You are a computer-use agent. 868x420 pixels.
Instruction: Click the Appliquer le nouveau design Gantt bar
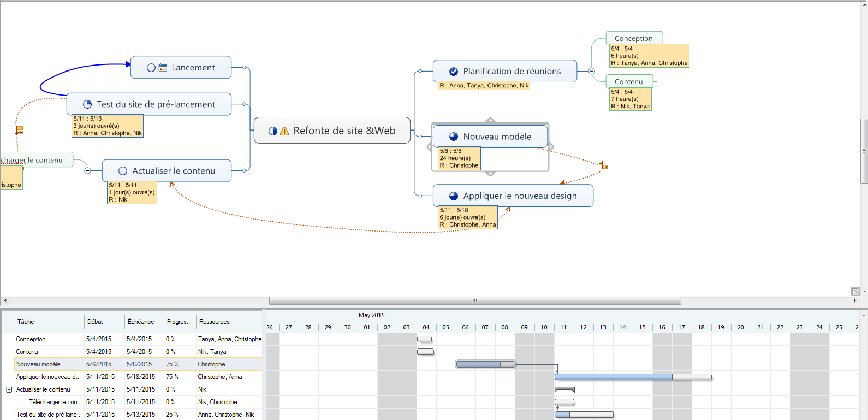coord(633,377)
